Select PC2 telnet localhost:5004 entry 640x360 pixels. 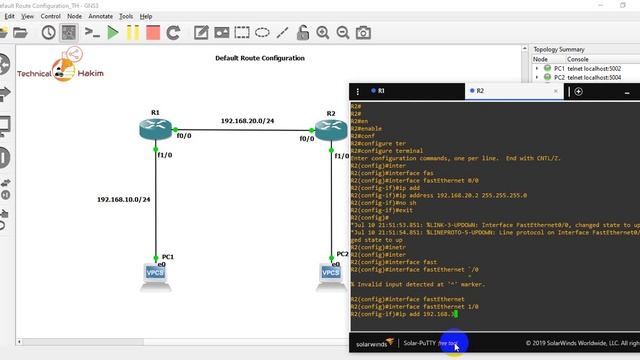(587, 77)
